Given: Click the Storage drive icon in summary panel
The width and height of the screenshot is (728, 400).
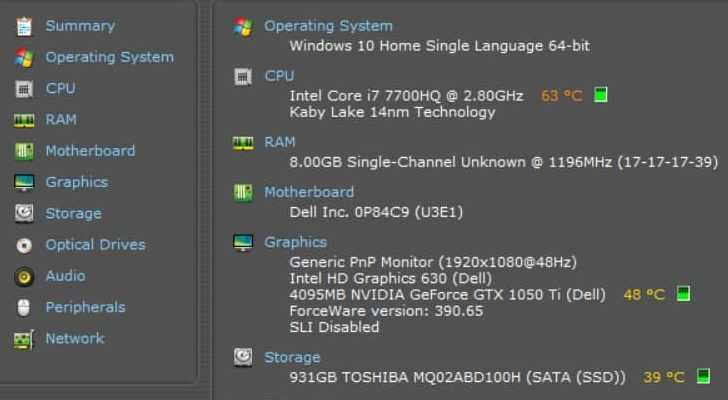Looking at the screenshot, I should [x=243, y=357].
